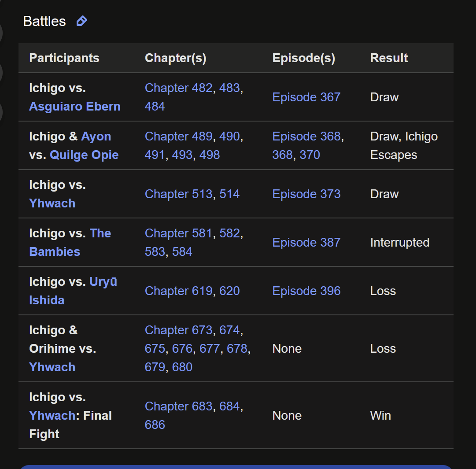Open the Episode 373 link

click(x=306, y=194)
